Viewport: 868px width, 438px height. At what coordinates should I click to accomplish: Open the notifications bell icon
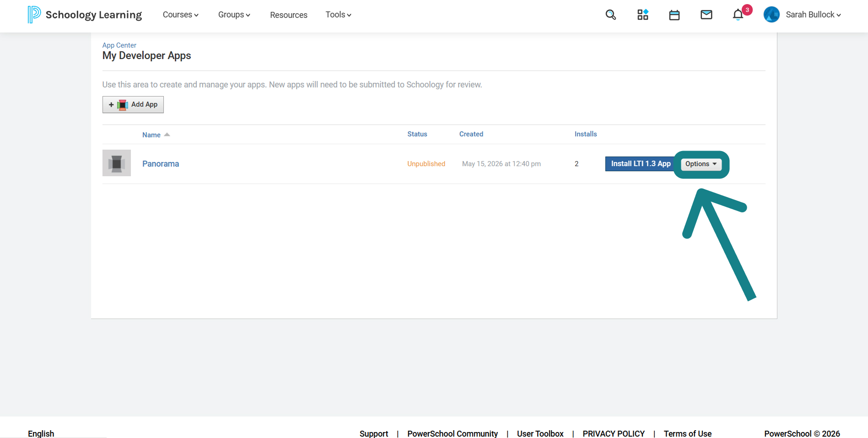(738, 15)
